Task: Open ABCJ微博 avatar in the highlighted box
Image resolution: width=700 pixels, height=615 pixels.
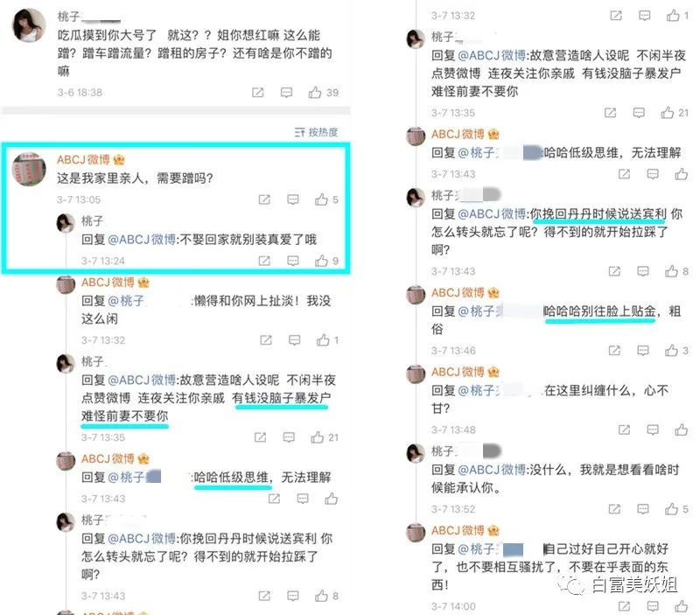Action: [29, 169]
